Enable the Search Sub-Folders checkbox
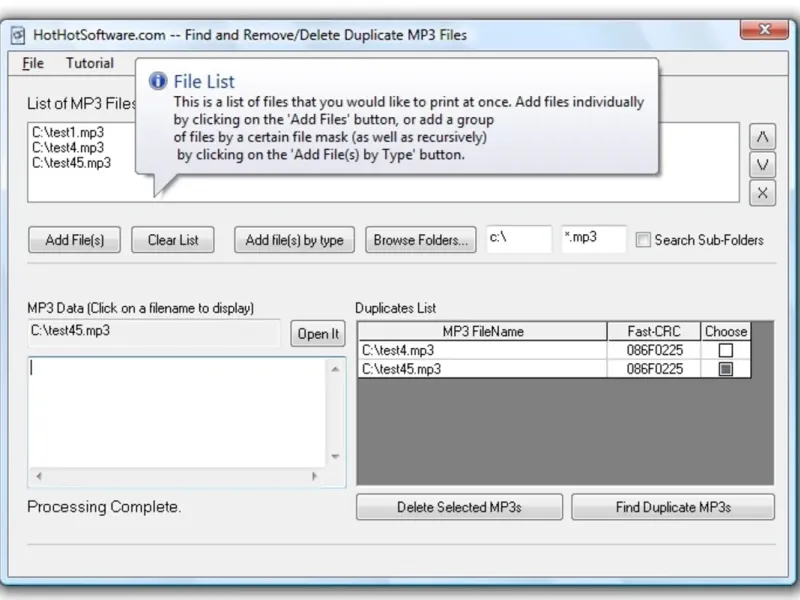Viewport: 800px width, 600px height. [x=643, y=240]
